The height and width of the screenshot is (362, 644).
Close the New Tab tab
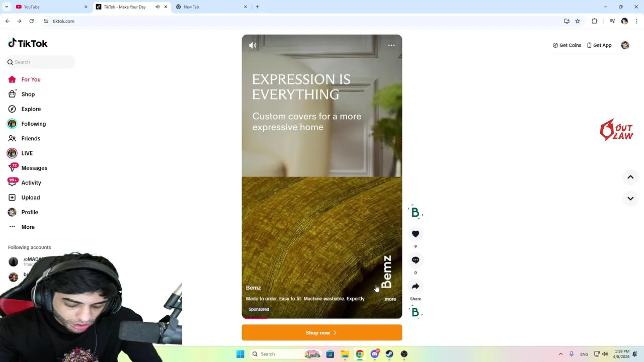click(x=246, y=7)
